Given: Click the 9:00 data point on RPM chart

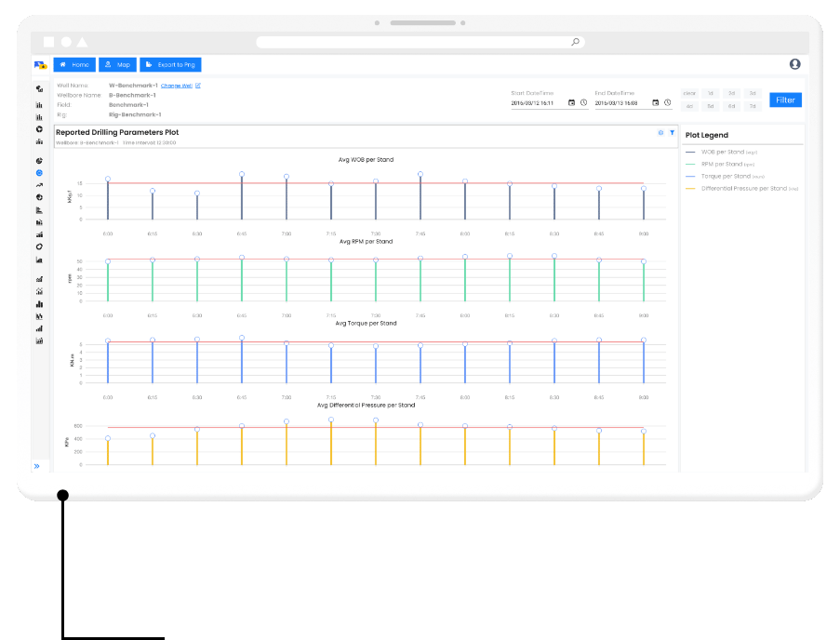Looking at the screenshot, I should [644, 262].
